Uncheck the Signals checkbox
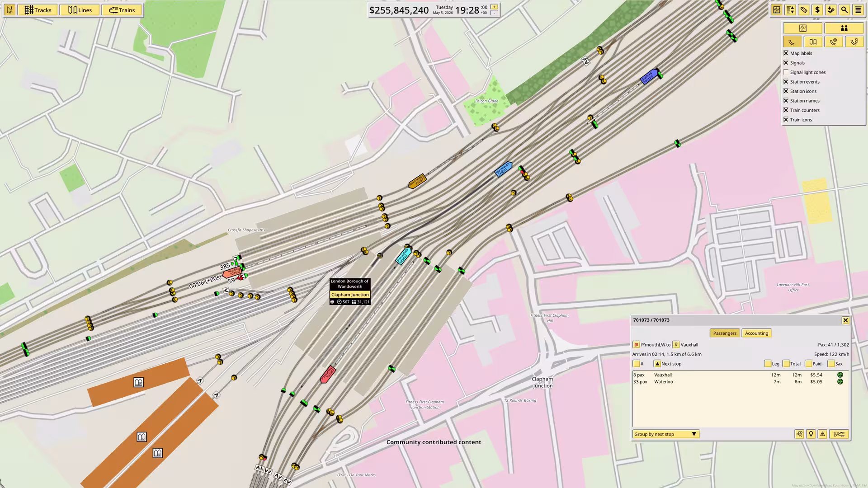Image resolution: width=868 pixels, height=488 pixels. 786,62
